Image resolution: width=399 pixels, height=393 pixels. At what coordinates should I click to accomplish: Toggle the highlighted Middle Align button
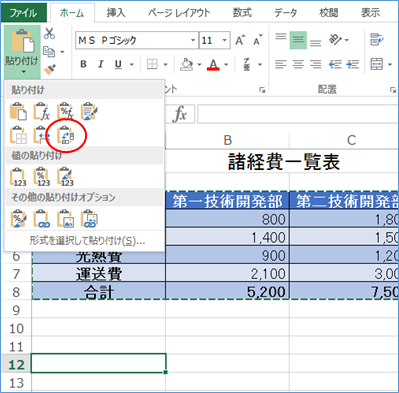point(298,40)
